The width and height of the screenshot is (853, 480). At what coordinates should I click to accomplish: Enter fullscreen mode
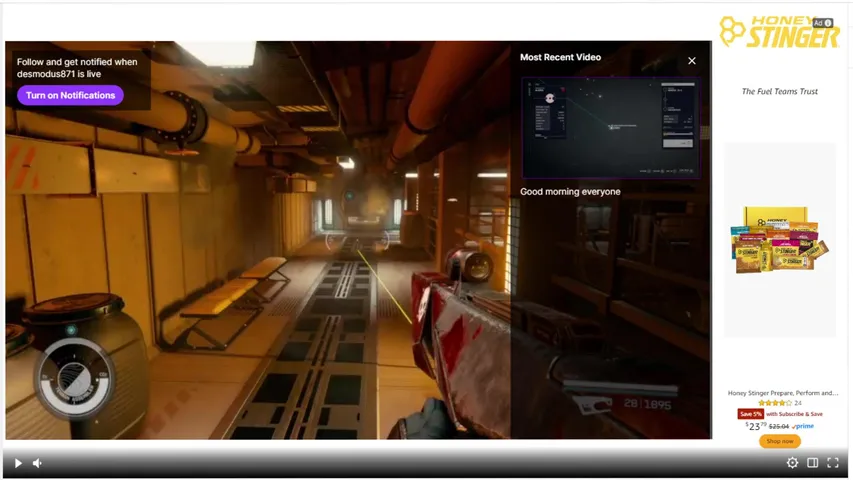[x=832, y=463]
